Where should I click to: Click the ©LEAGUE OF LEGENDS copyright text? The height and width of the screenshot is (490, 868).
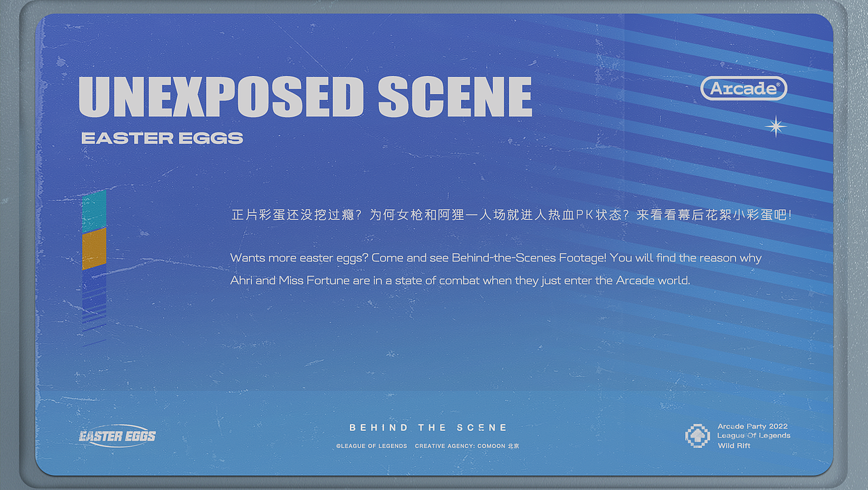372,446
